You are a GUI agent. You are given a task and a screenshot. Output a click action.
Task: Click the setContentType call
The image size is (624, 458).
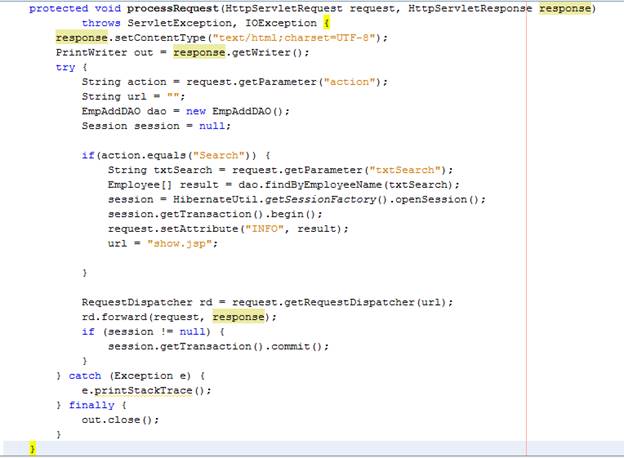(x=160, y=38)
